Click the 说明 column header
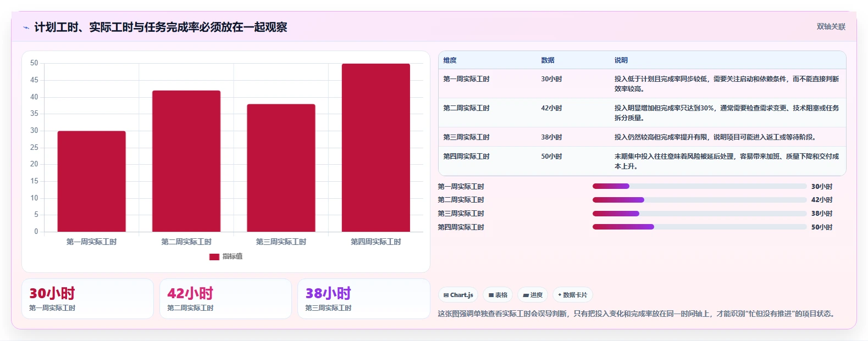The width and height of the screenshot is (868, 341). pyautogui.click(x=621, y=60)
